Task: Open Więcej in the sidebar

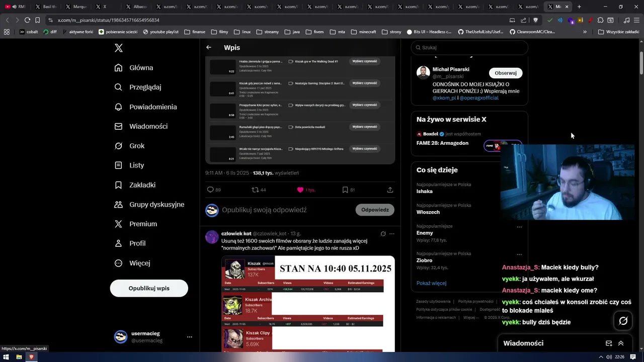Action: pyautogui.click(x=132, y=263)
